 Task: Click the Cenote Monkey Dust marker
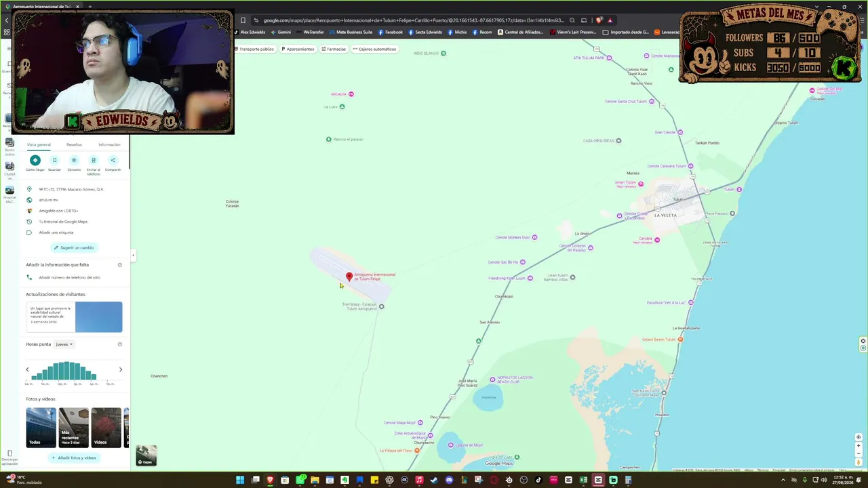(534, 237)
